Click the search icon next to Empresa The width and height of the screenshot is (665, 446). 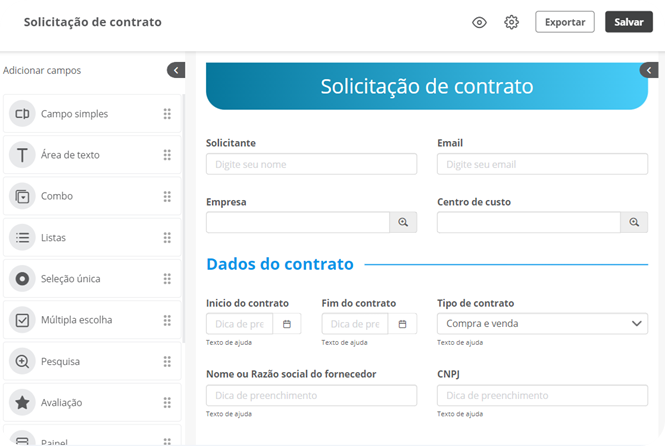pos(403,222)
